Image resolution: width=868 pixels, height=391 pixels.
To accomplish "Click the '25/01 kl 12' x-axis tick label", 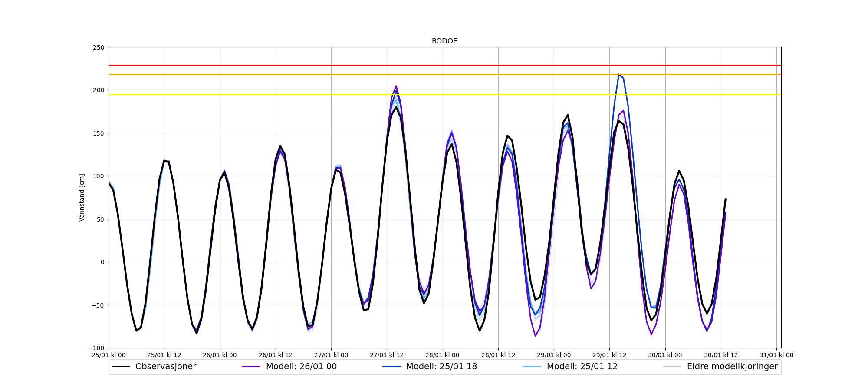I will coord(164,355).
